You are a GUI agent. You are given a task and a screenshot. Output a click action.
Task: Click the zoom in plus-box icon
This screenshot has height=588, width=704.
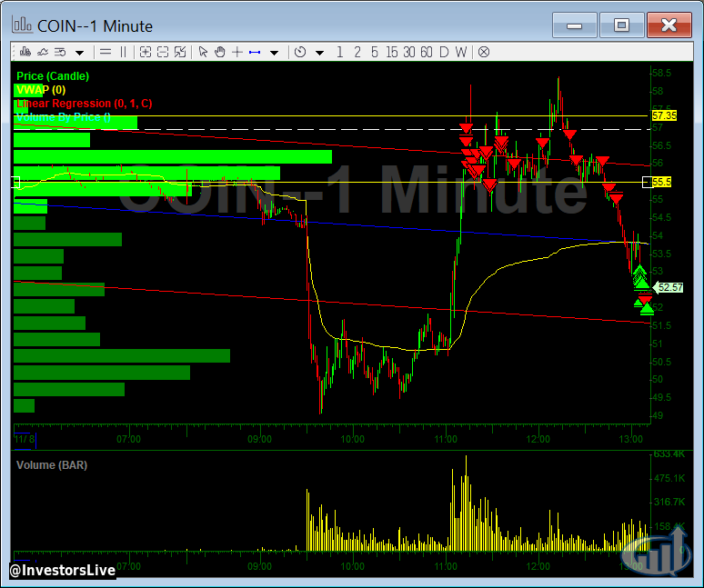pyautogui.click(x=145, y=52)
